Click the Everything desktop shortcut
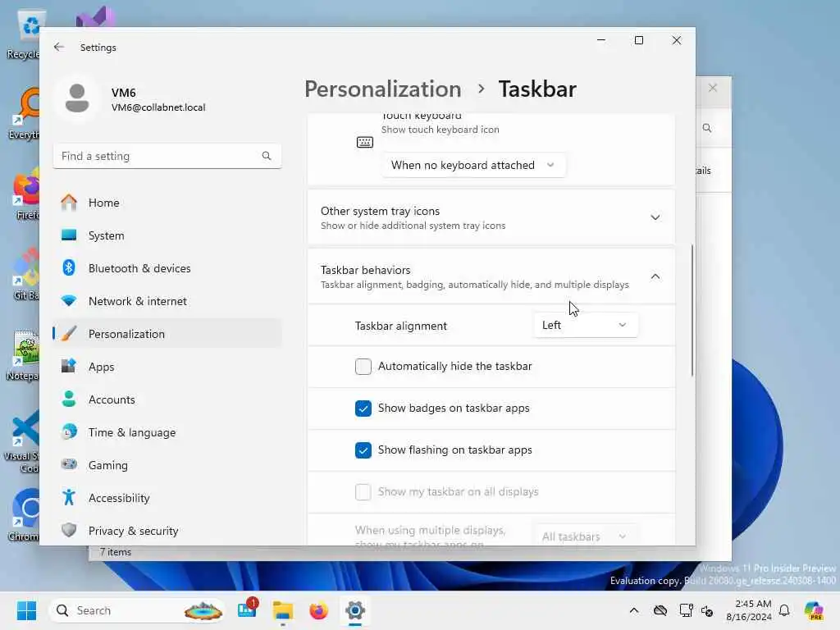 click(x=24, y=113)
